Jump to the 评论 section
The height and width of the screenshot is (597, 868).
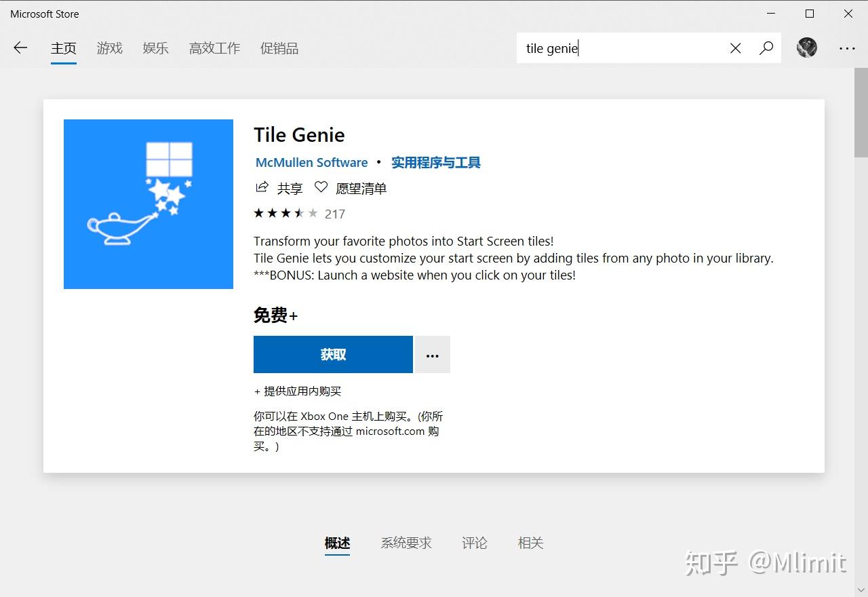click(x=475, y=543)
